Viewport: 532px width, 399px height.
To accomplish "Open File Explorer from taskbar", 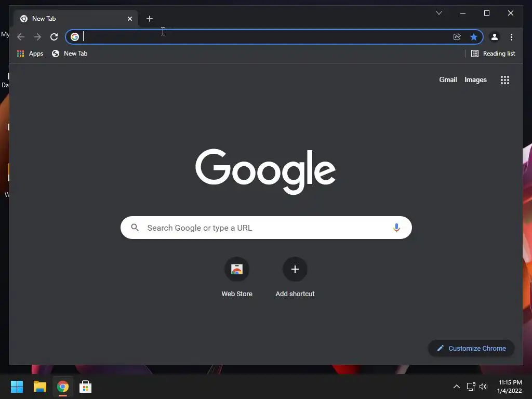I will (39, 387).
